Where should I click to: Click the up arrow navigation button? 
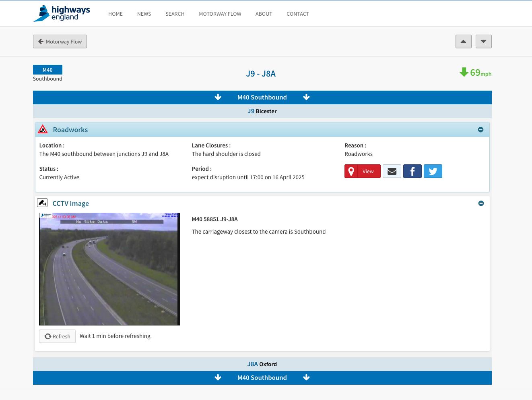[x=464, y=41]
